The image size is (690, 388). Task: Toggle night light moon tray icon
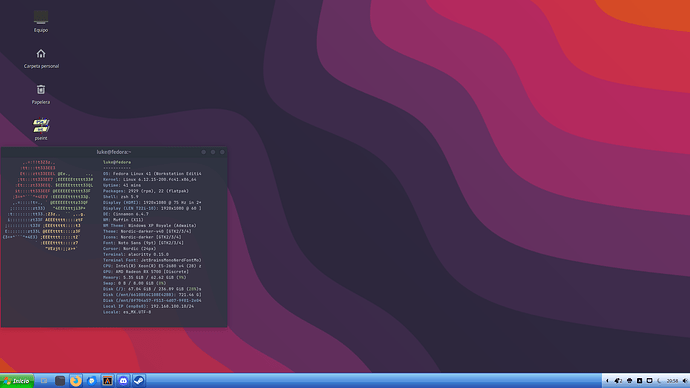(659, 381)
